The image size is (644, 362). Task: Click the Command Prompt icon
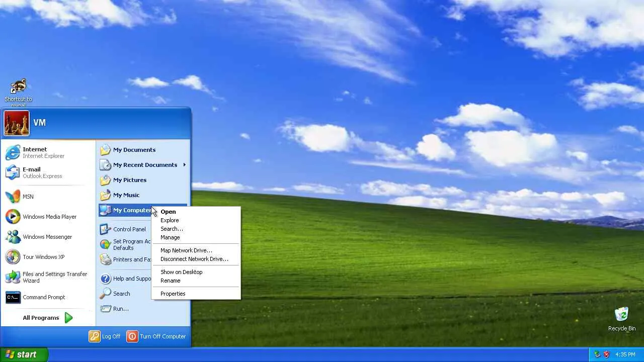click(13, 297)
